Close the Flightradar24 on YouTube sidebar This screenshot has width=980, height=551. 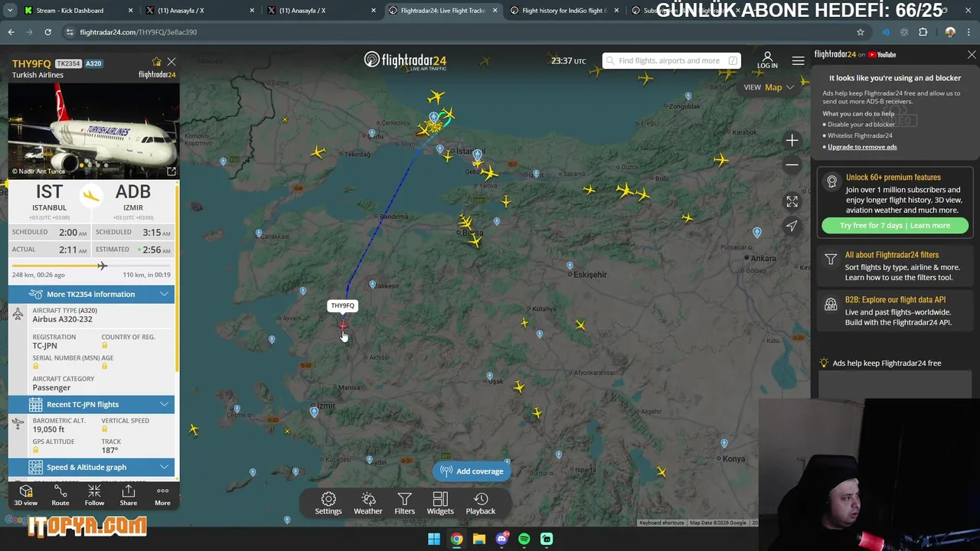click(x=972, y=55)
